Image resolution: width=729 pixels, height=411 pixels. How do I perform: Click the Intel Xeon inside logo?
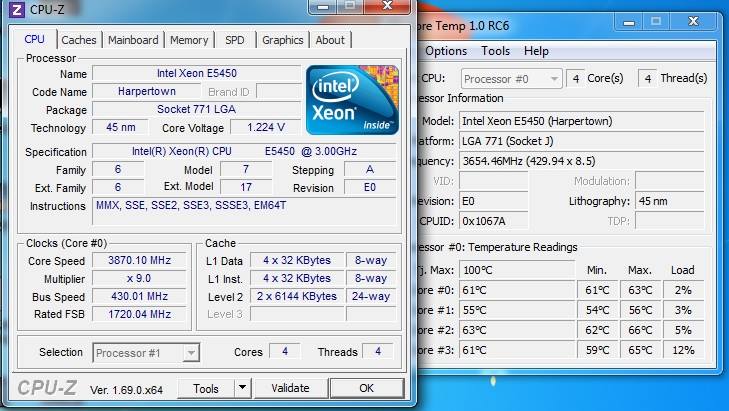pyautogui.click(x=352, y=100)
